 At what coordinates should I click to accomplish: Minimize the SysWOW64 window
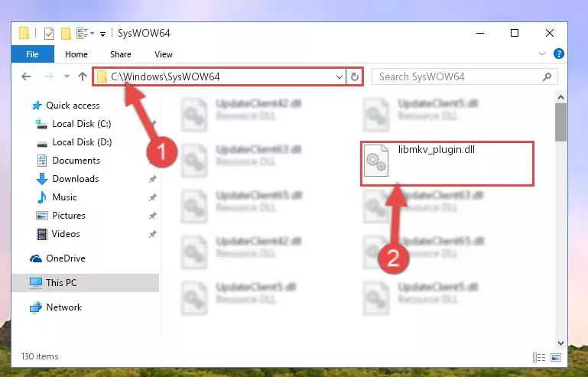coord(480,33)
